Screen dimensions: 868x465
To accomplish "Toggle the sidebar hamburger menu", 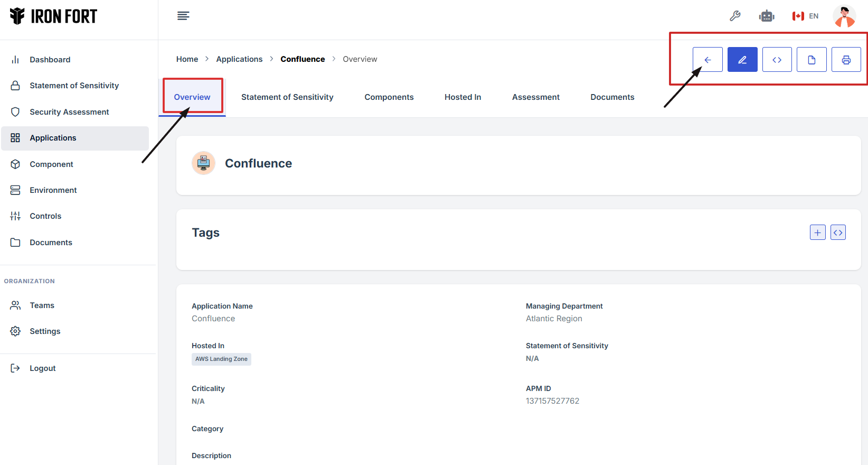I will tap(183, 16).
